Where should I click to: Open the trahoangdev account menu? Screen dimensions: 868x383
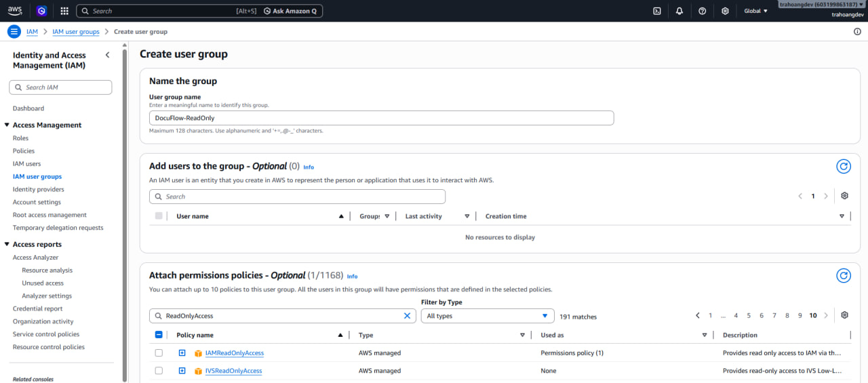tap(821, 5)
